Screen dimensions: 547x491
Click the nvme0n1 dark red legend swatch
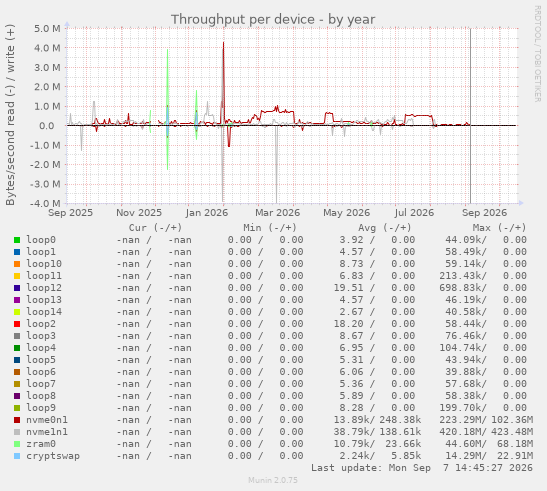17,420
